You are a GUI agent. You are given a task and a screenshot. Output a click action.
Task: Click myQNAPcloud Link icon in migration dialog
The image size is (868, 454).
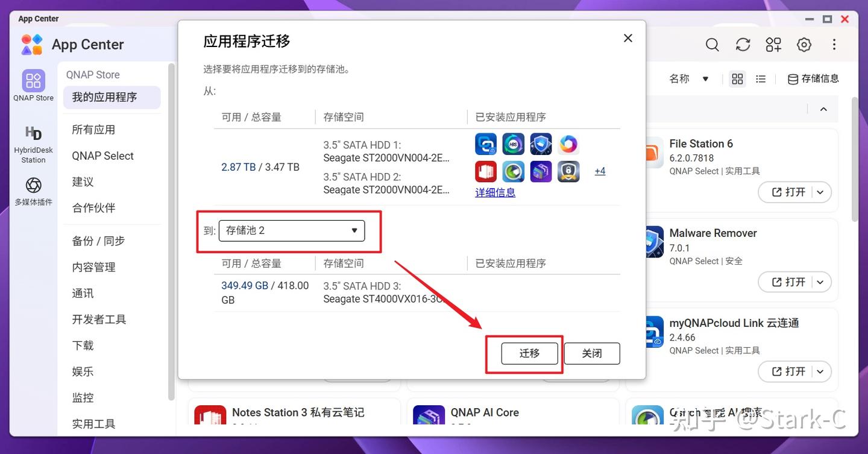pos(486,144)
